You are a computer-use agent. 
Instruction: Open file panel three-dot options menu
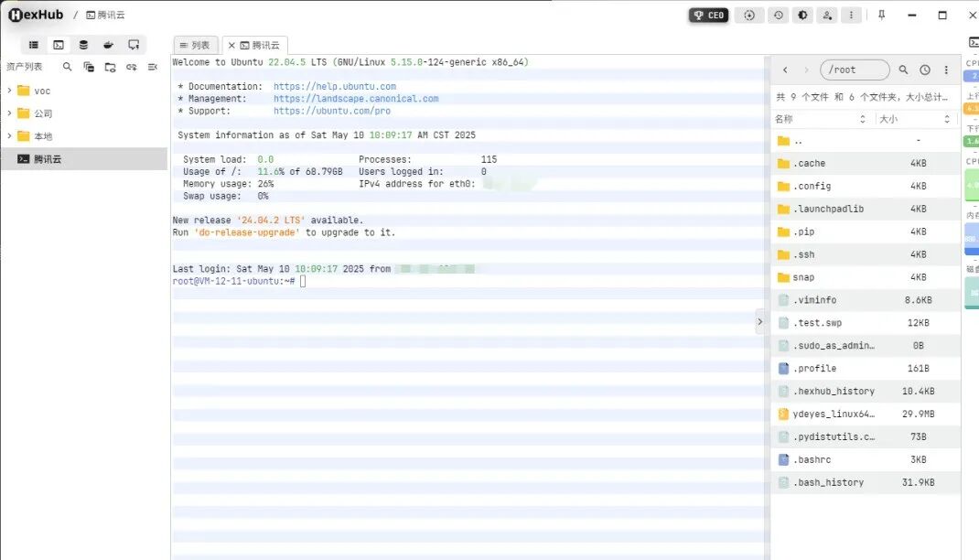[x=947, y=70]
